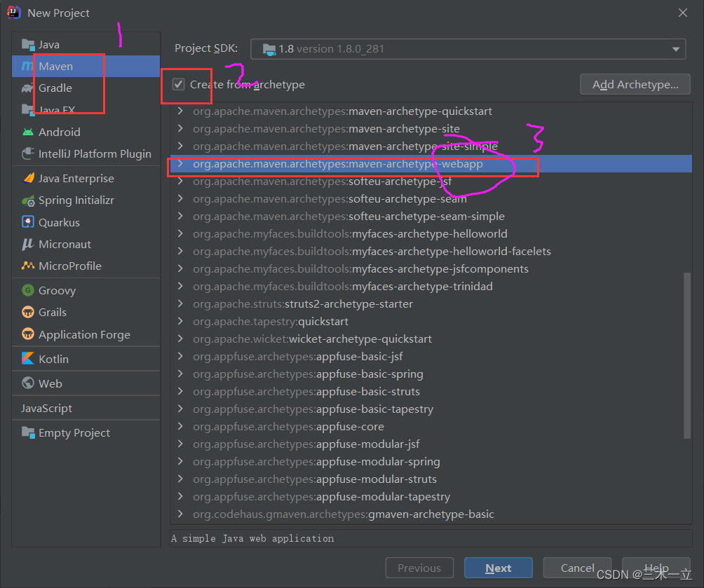
Task: Expand the appfuse-core chevron
Action: (180, 426)
